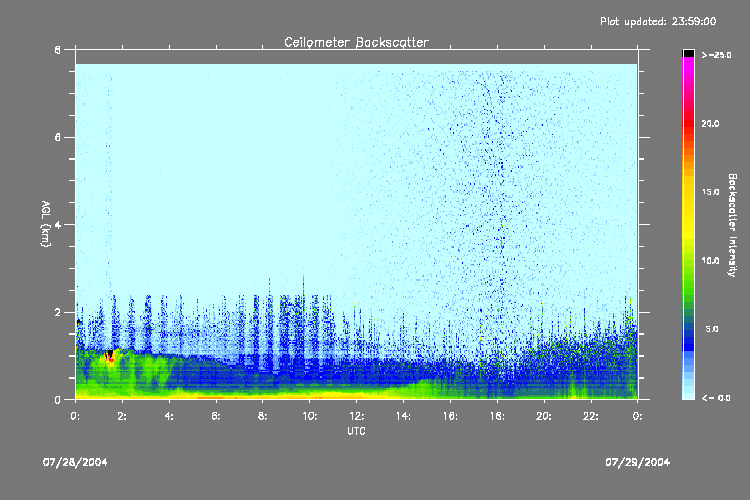Click the end date 07/29/2004
Image resolution: width=750 pixels, height=500 pixels.
pyautogui.click(x=638, y=462)
